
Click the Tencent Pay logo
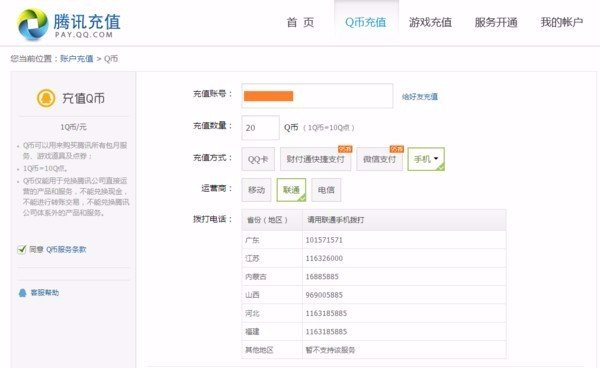(x=69, y=24)
